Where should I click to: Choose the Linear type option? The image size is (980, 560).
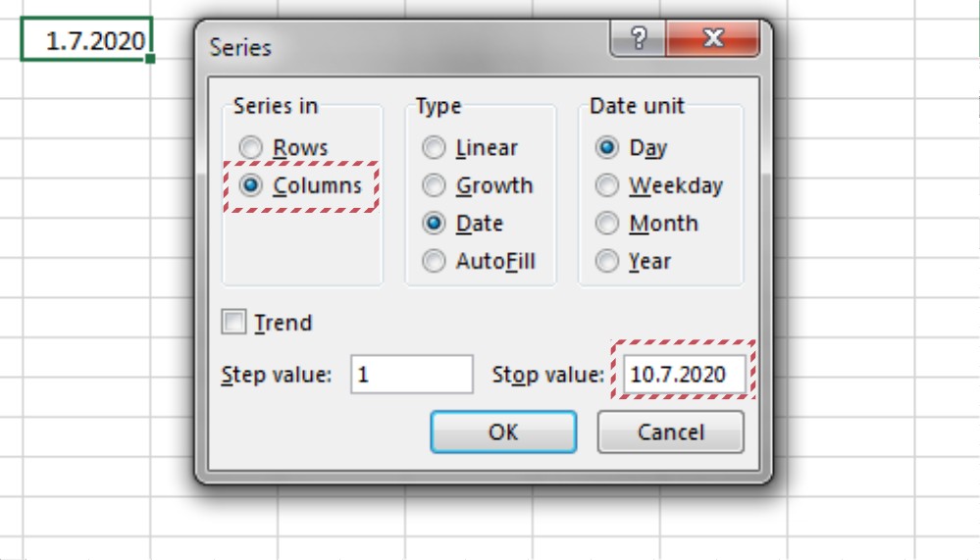pyautogui.click(x=434, y=148)
